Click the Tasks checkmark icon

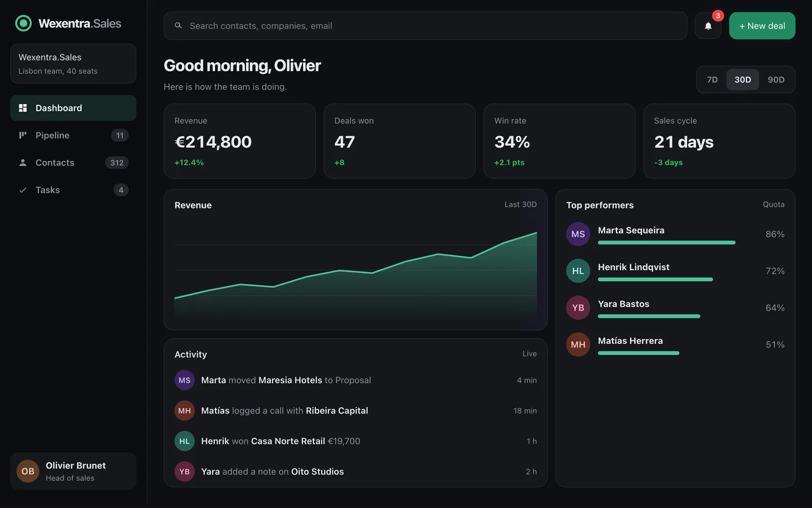pos(23,190)
